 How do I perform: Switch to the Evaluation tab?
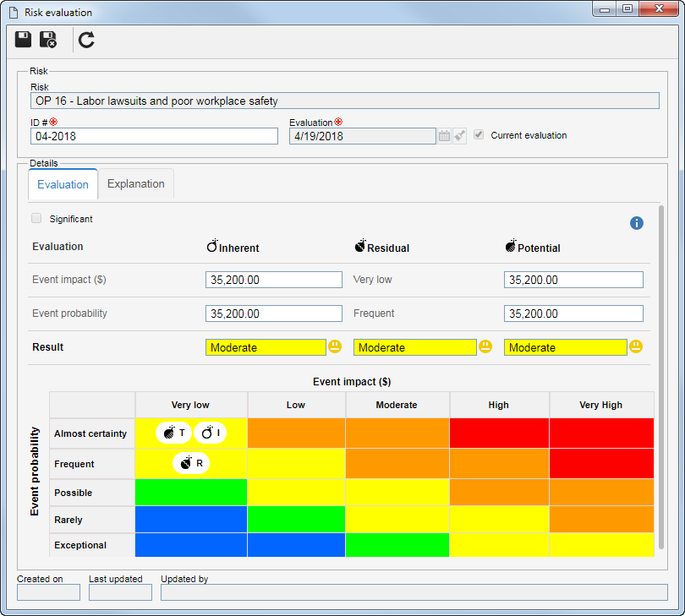(x=63, y=184)
